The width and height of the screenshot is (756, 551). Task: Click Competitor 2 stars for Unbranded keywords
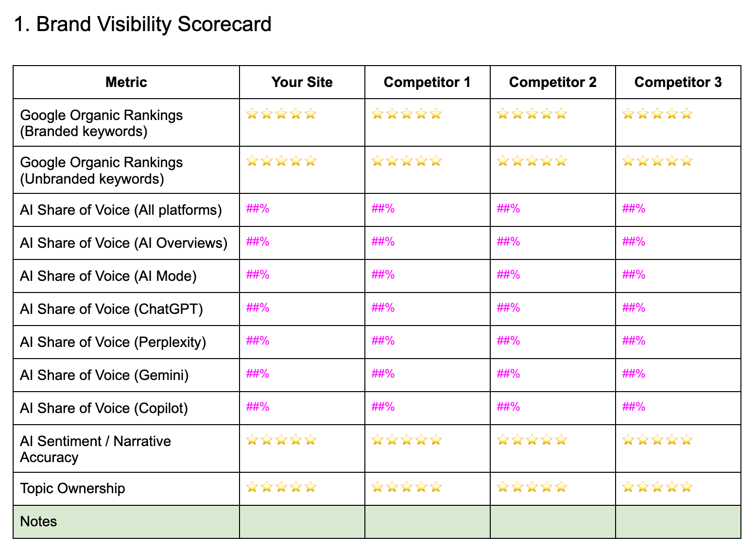point(532,161)
